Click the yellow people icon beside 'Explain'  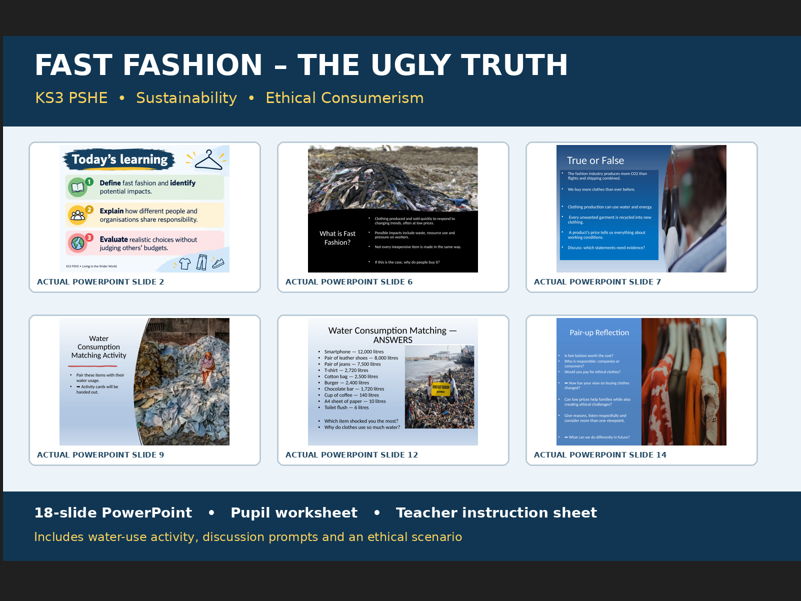click(78, 215)
